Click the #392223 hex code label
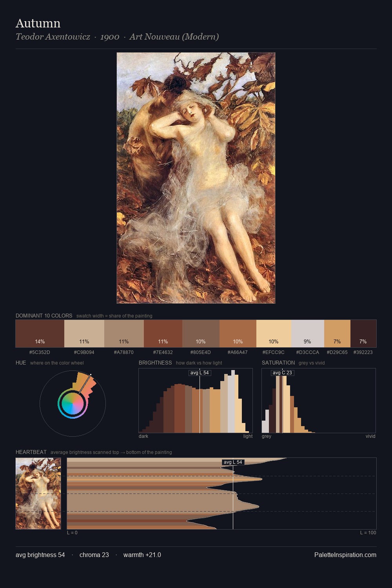Image resolution: width=392 pixels, height=588 pixels. 363,352
